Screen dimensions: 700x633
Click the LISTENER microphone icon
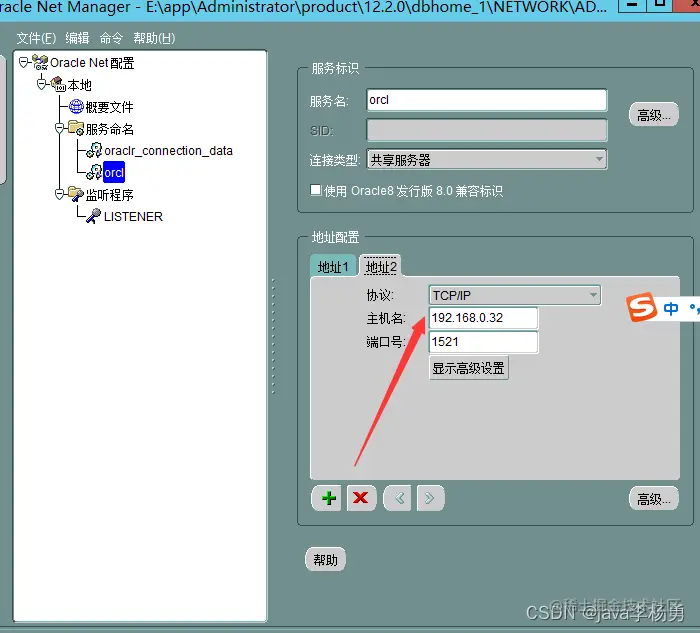[94, 216]
